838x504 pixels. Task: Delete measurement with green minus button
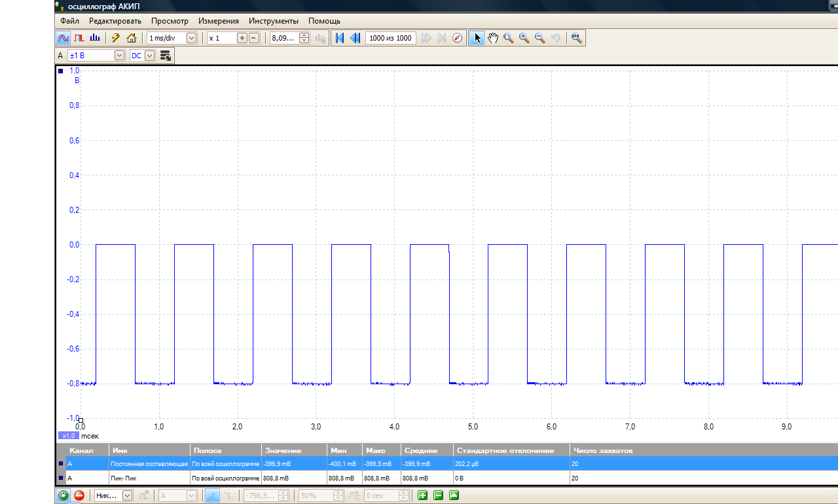coord(438,495)
